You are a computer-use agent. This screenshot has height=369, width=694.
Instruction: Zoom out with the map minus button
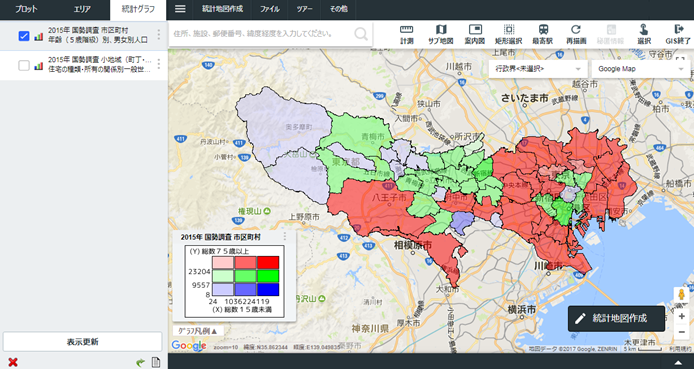point(682,332)
